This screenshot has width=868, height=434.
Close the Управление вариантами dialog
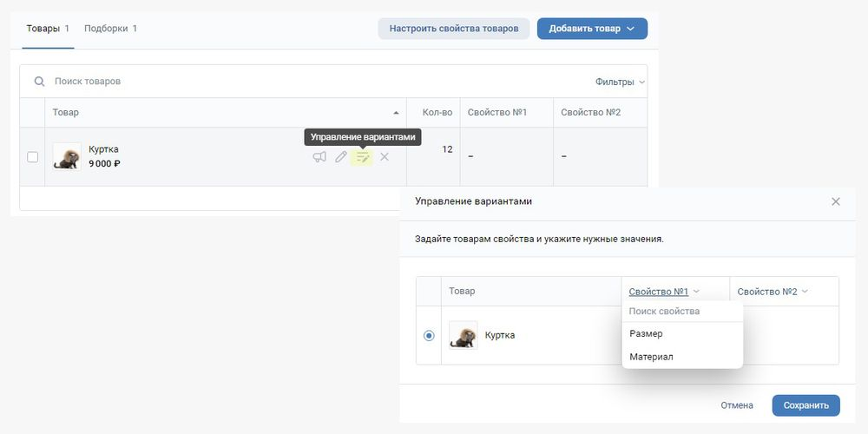pyautogui.click(x=836, y=201)
